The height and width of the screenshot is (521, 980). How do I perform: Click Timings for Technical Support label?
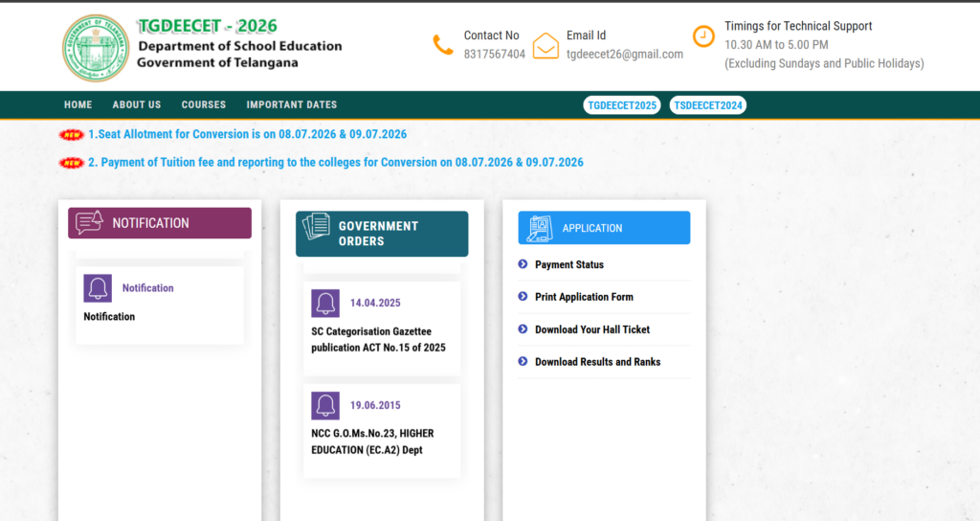[798, 26]
